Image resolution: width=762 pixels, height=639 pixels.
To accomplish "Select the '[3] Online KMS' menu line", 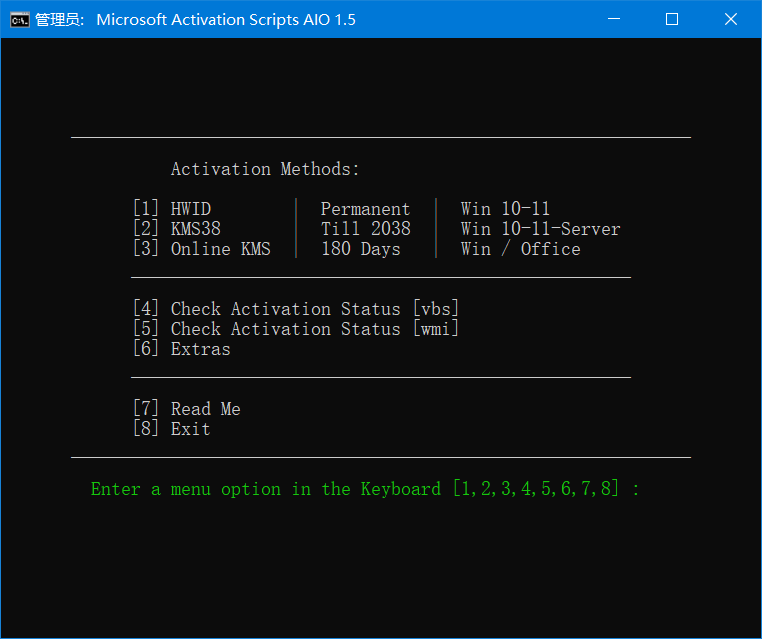I will click(x=202, y=249).
